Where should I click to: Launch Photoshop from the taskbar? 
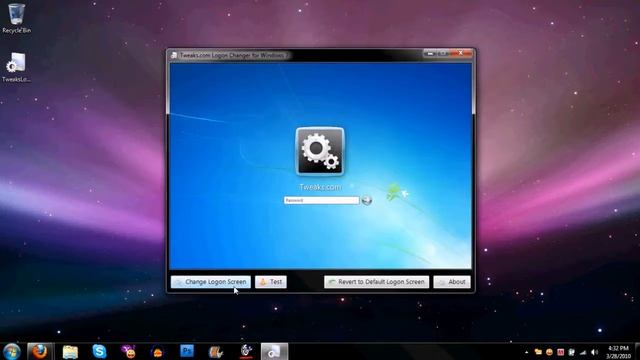point(187,351)
